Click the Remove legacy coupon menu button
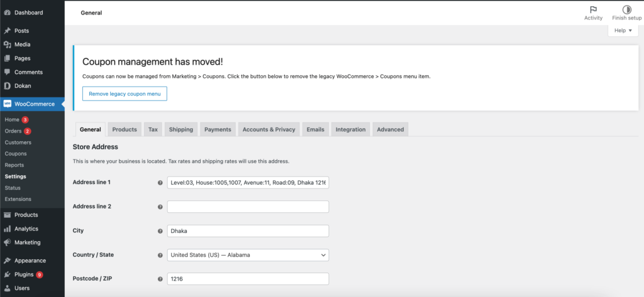 (x=125, y=94)
